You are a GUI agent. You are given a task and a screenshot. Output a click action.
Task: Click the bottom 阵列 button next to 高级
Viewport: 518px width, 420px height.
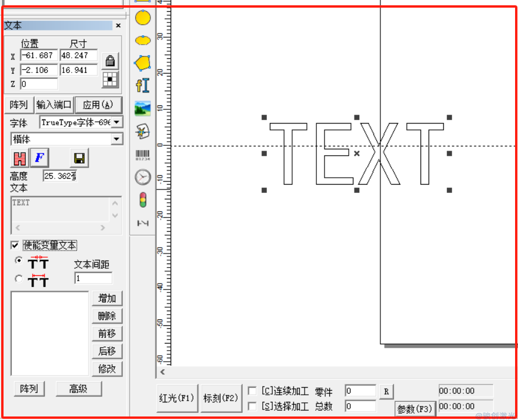(x=29, y=389)
